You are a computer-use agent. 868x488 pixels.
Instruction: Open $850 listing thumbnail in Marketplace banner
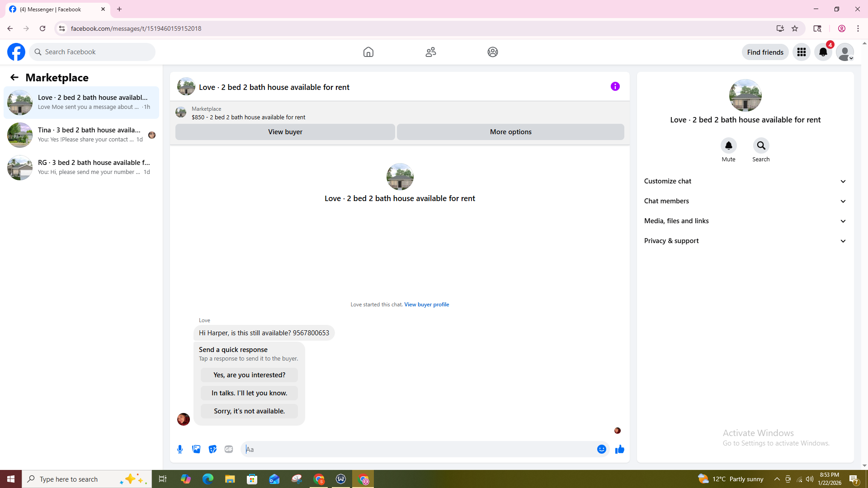coord(181,112)
